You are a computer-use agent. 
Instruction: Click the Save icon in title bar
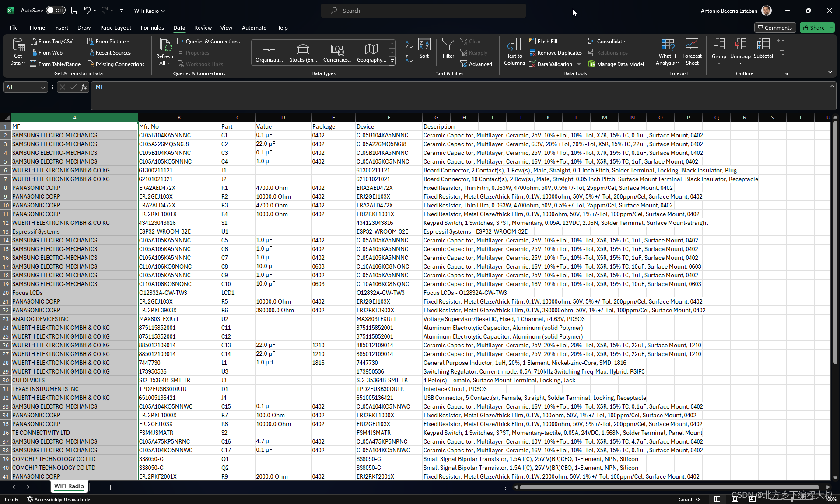pos(75,10)
